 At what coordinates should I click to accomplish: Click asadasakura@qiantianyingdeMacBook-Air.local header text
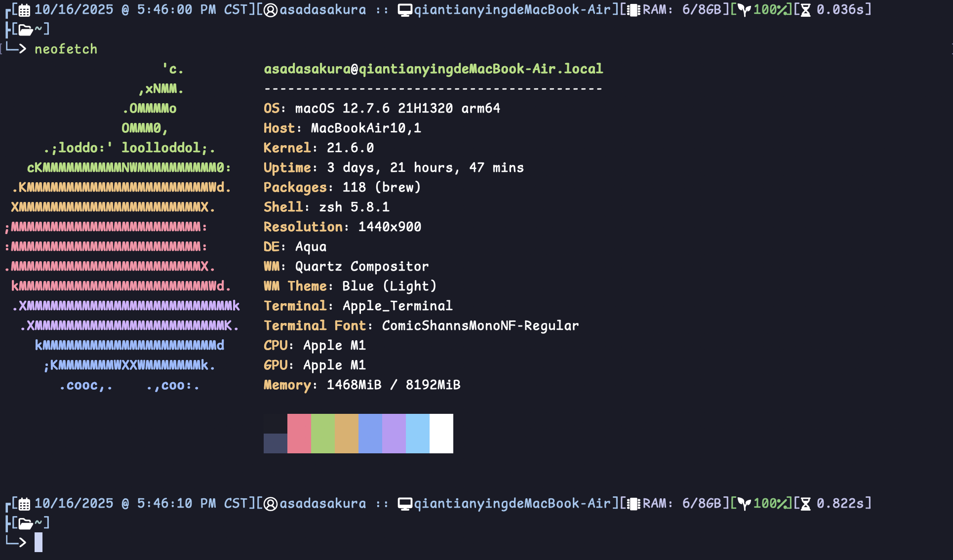[x=433, y=69]
